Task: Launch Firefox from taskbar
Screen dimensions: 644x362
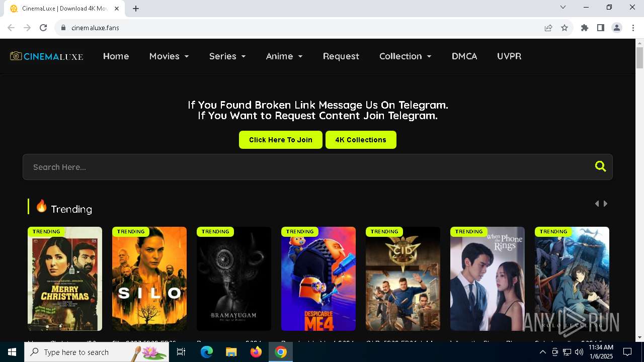Action: tap(256, 352)
